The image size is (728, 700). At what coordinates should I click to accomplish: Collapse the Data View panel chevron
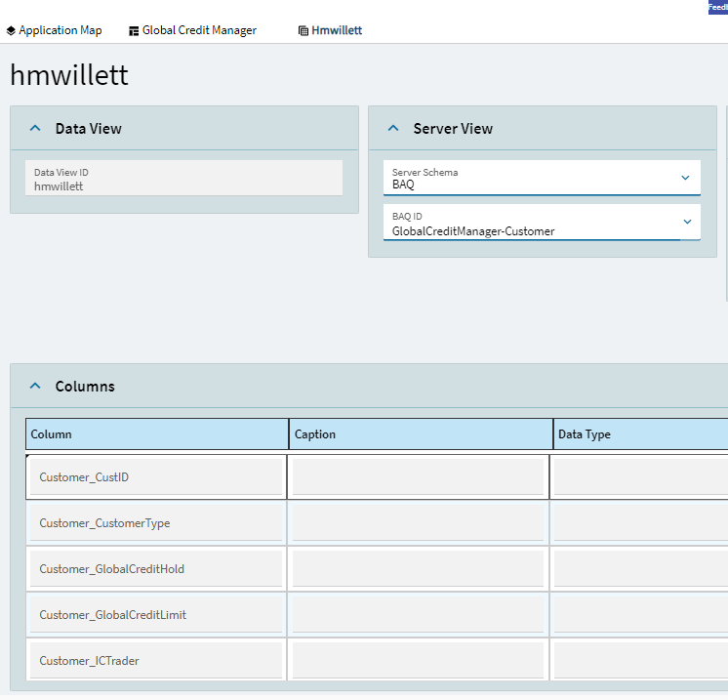click(x=35, y=128)
